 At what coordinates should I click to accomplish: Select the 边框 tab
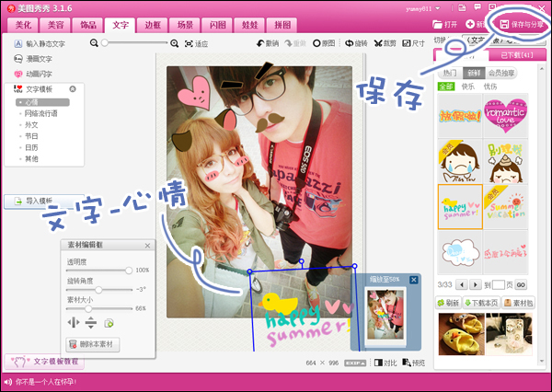pyautogui.click(x=153, y=25)
